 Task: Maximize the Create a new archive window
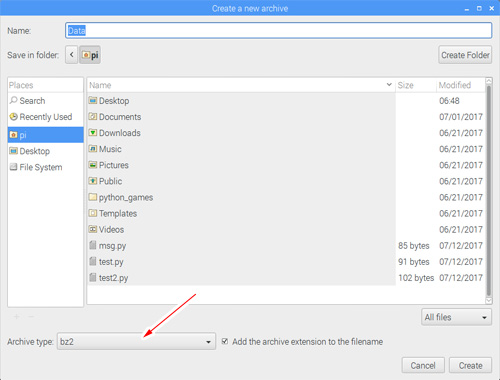(479, 8)
